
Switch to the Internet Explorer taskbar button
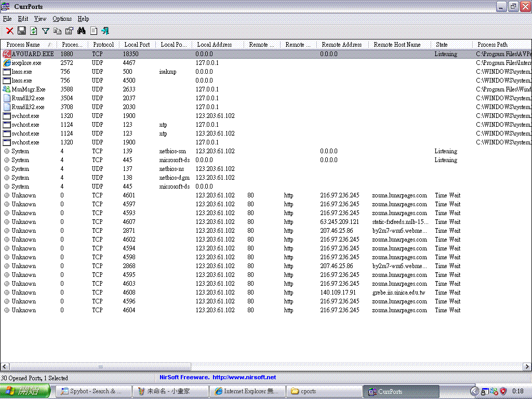tap(247, 391)
